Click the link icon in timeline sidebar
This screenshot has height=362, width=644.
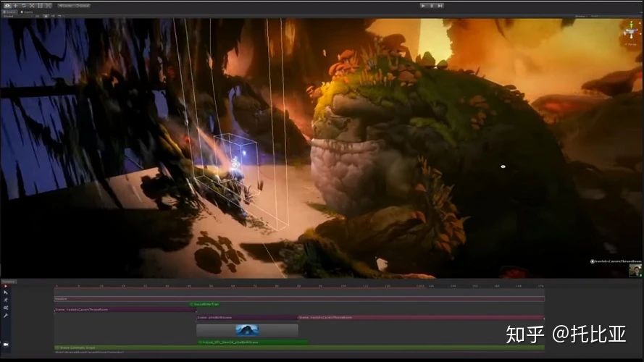(x=6, y=308)
